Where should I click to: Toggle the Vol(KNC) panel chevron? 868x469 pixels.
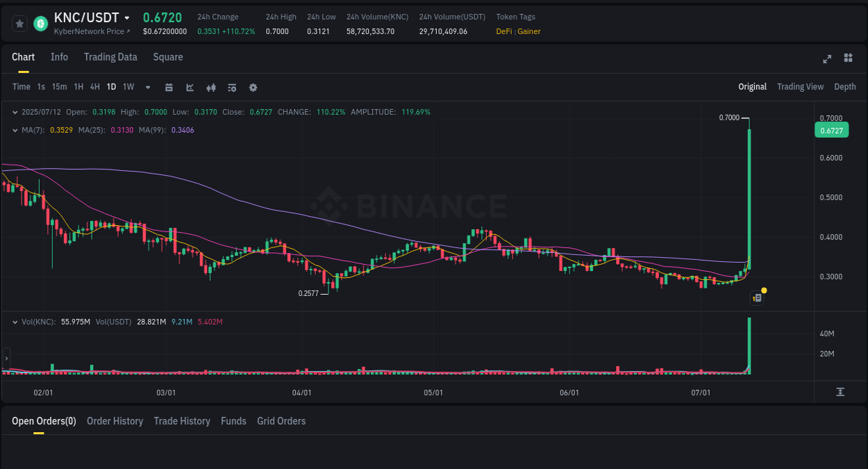(x=15, y=321)
